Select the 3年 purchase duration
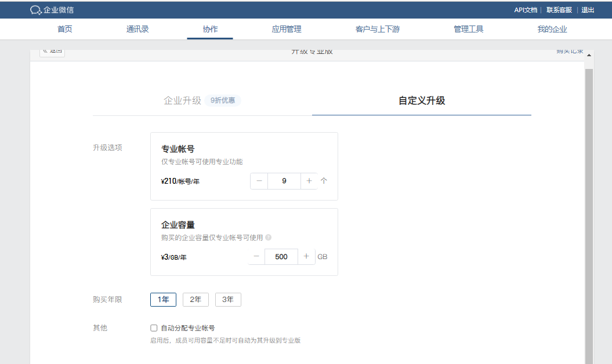This screenshot has width=612, height=364. click(228, 300)
